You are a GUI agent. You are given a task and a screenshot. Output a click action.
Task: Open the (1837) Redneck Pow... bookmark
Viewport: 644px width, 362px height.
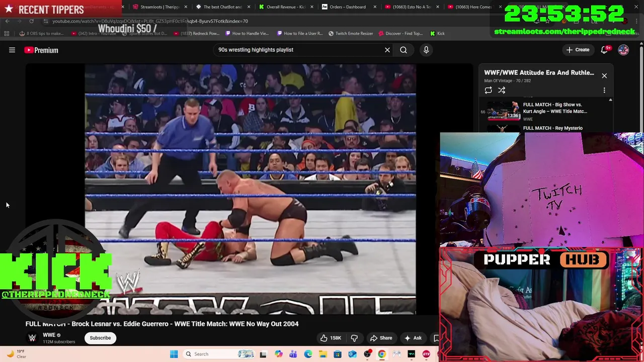click(197, 33)
